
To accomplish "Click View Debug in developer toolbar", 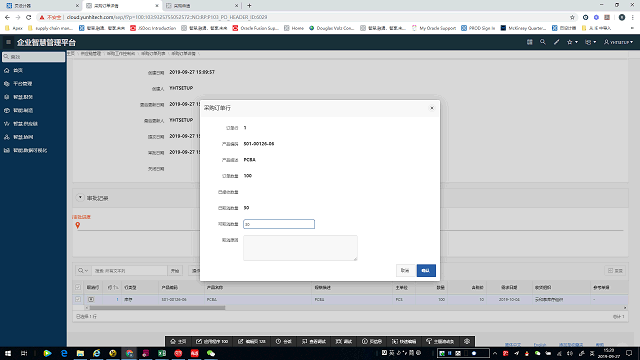I will click(x=314, y=341).
